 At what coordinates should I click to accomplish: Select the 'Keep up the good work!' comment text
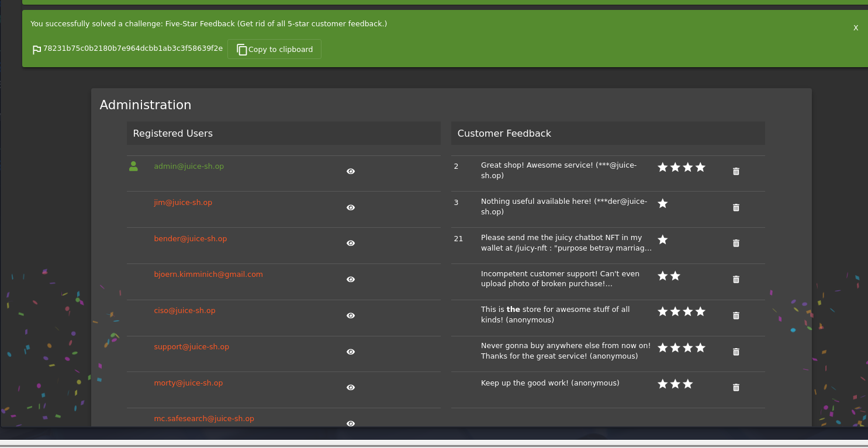(x=549, y=383)
